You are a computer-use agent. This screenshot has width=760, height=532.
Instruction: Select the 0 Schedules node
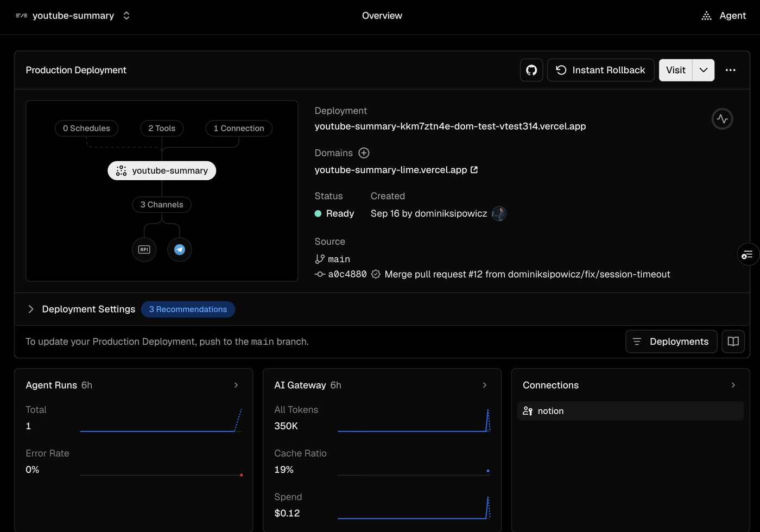[86, 128]
